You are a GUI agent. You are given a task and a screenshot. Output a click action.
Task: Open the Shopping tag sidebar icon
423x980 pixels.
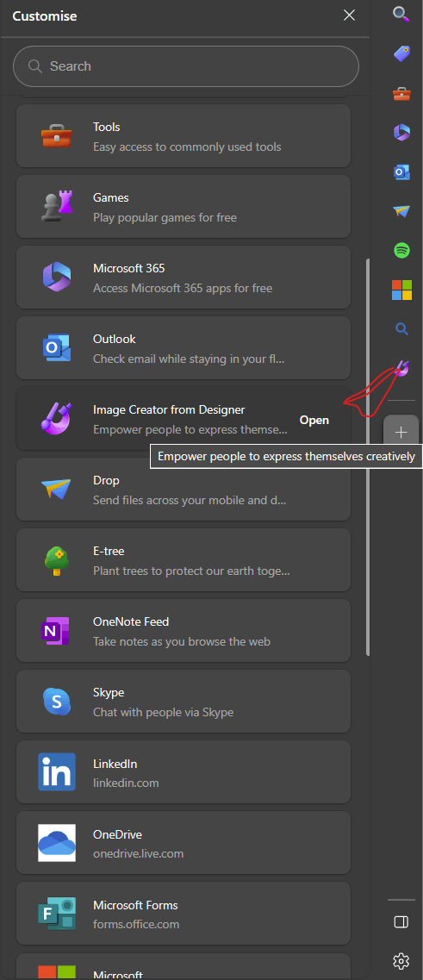tap(401, 53)
